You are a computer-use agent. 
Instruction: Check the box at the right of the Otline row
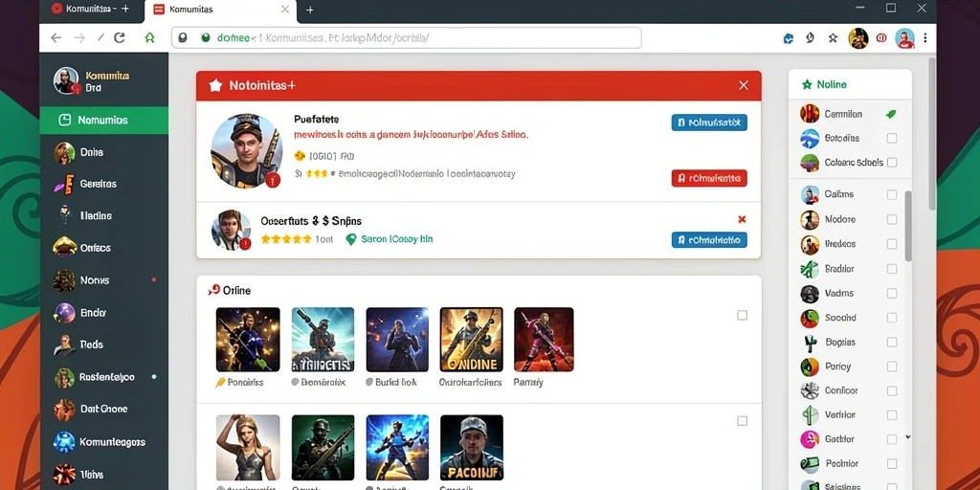coord(742,315)
